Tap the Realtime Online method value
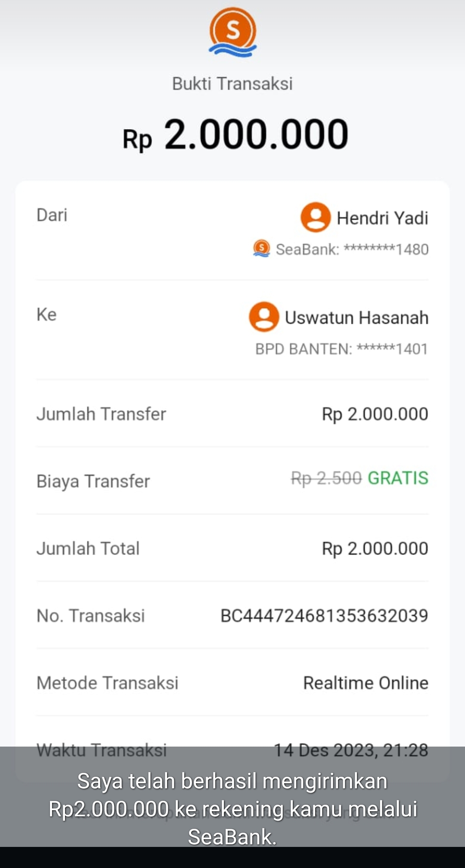 366,683
